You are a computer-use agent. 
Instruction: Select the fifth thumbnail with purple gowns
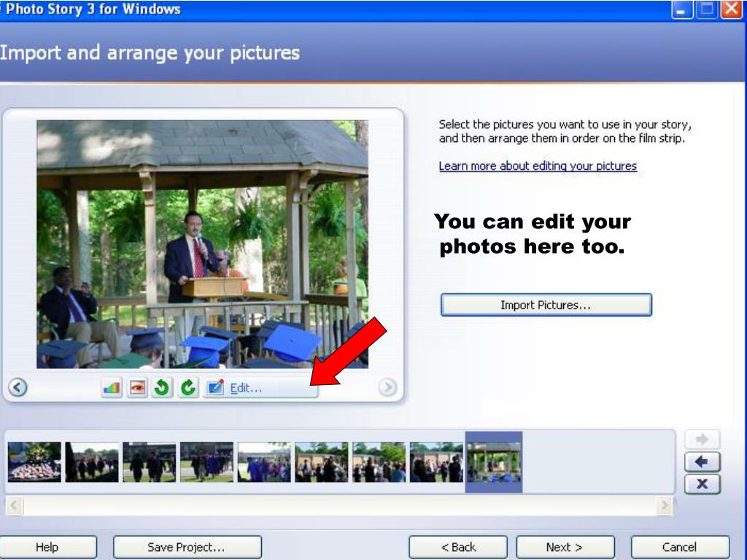click(x=264, y=462)
